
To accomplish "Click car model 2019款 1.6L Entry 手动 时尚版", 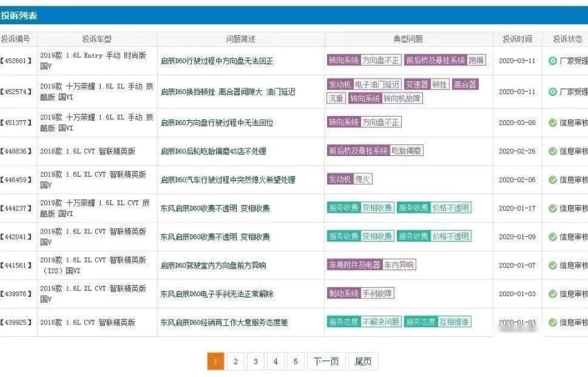I will pyautogui.click(x=93, y=60).
